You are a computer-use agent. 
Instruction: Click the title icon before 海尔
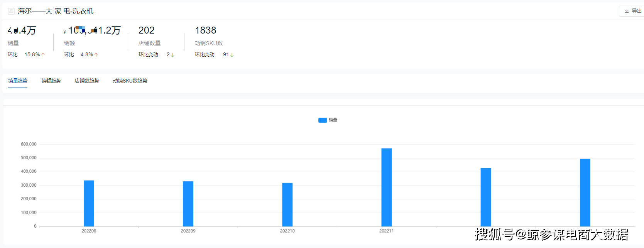pyautogui.click(x=11, y=11)
